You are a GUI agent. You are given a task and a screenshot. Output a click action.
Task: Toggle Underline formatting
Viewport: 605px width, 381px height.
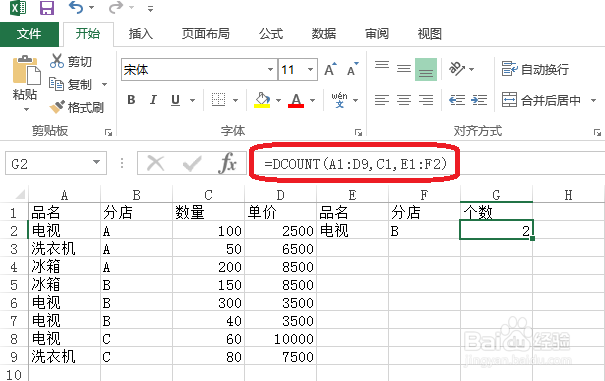[176, 100]
